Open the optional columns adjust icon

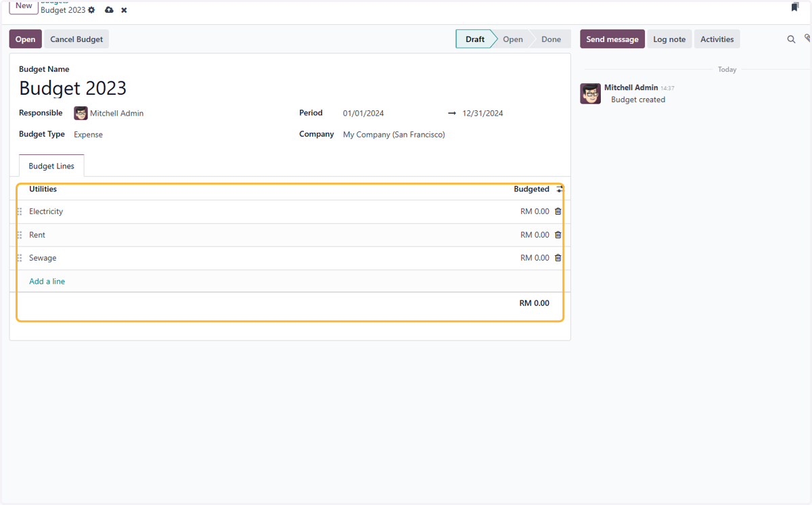pos(560,190)
